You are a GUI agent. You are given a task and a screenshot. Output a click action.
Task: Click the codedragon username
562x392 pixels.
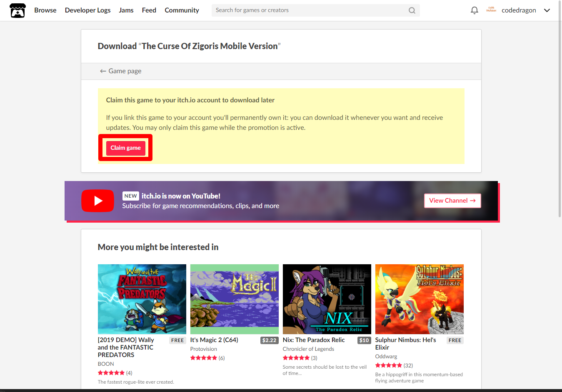coord(519,10)
